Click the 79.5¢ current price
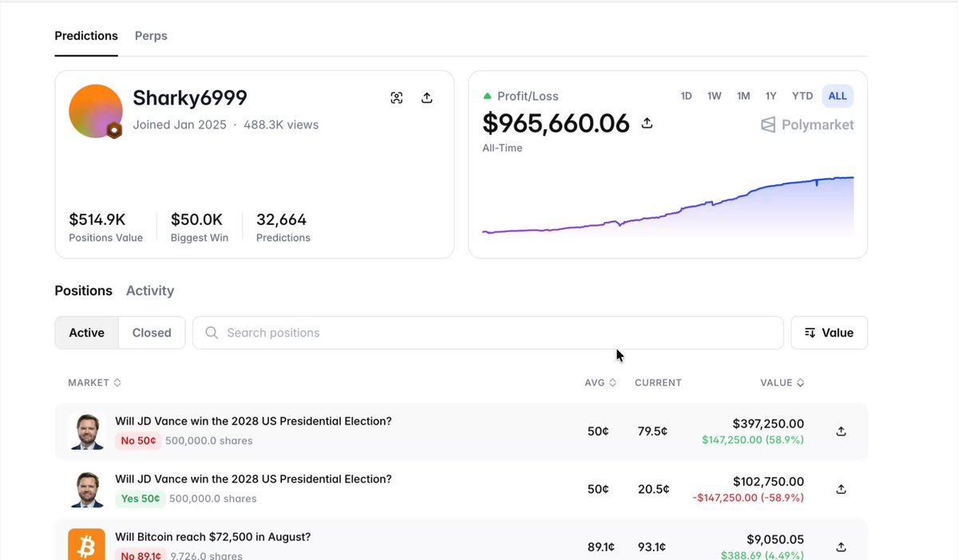The width and height of the screenshot is (958, 560). pos(653,432)
